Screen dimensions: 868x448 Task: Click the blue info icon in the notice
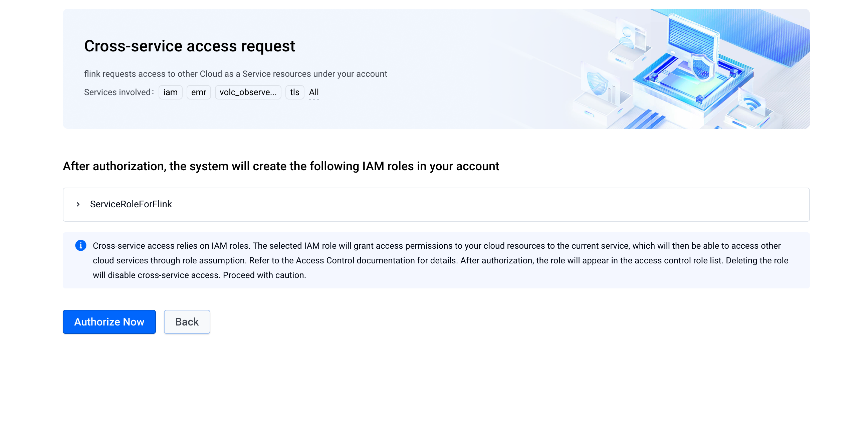80,245
